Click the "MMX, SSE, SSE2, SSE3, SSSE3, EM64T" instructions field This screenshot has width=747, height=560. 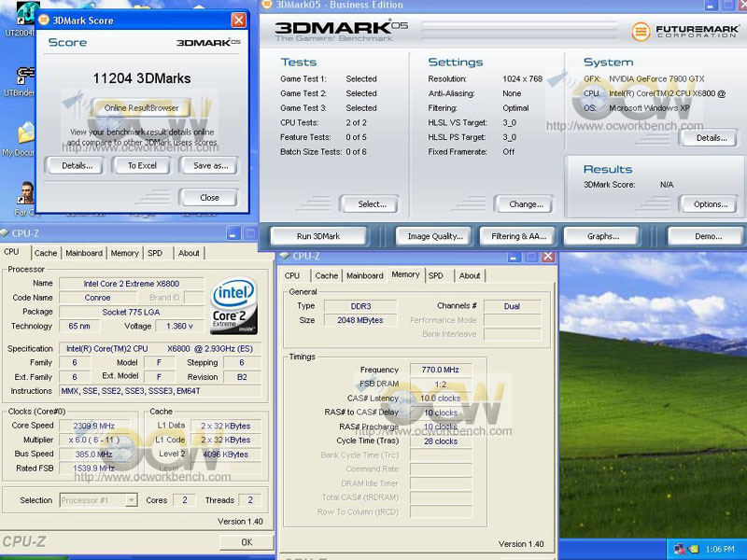coord(161,391)
